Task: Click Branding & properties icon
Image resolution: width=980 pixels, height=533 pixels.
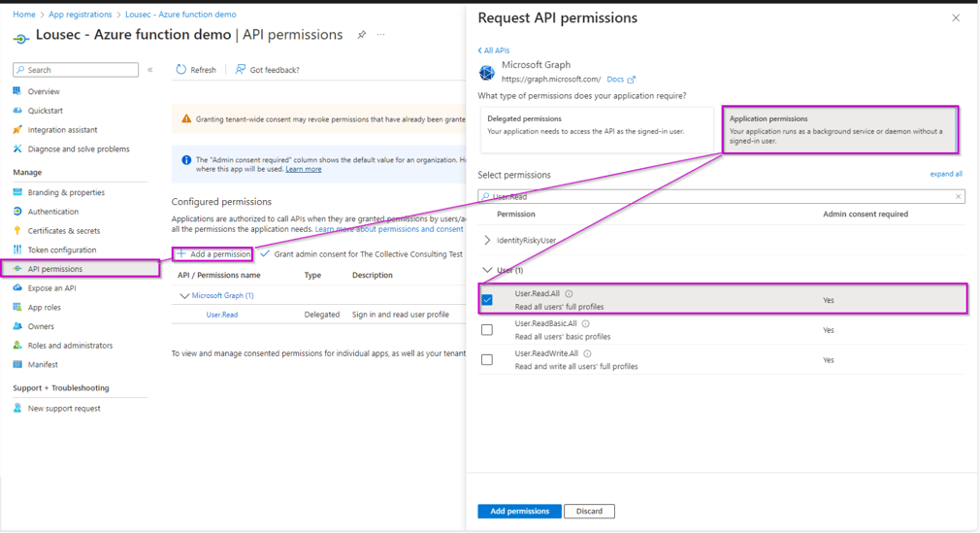Action: coord(16,192)
